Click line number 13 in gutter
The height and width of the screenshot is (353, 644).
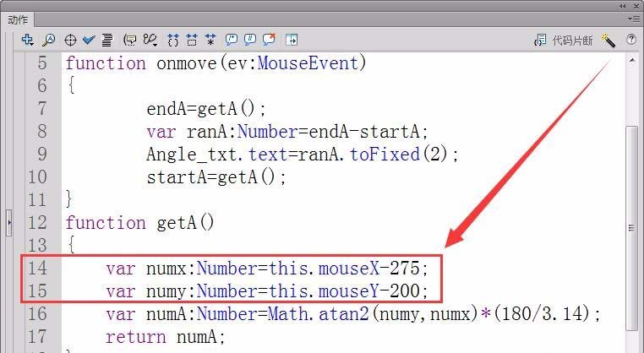pyautogui.click(x=38, y=246)
